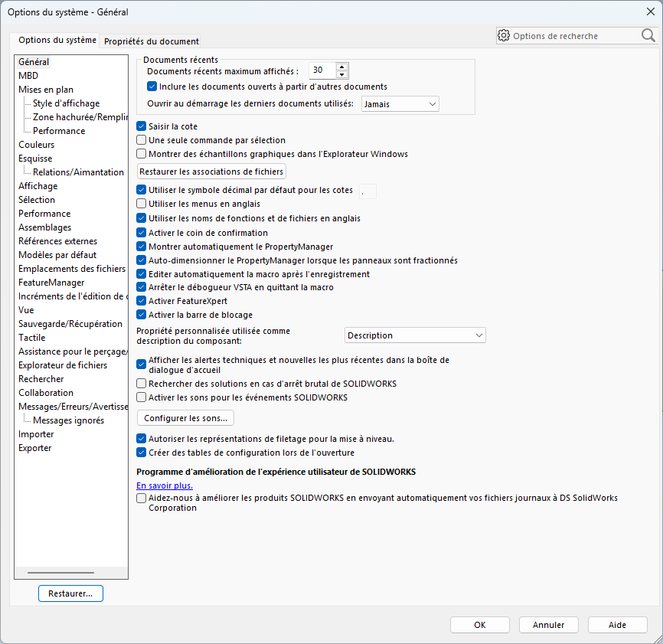Disable 'Activer FeatureXpert' option
This screenshot has width=663, height=644.
(141, 301)
